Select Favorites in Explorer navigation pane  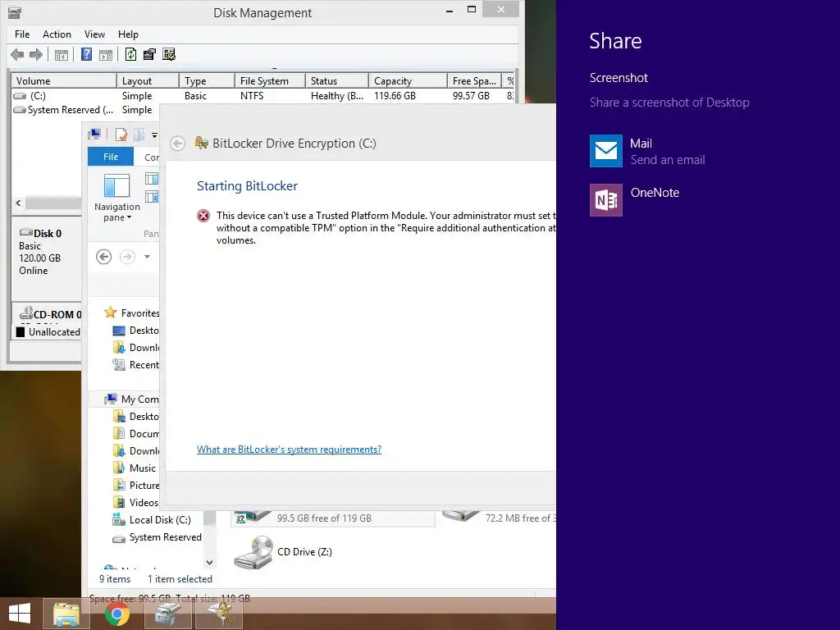point(132,313)
